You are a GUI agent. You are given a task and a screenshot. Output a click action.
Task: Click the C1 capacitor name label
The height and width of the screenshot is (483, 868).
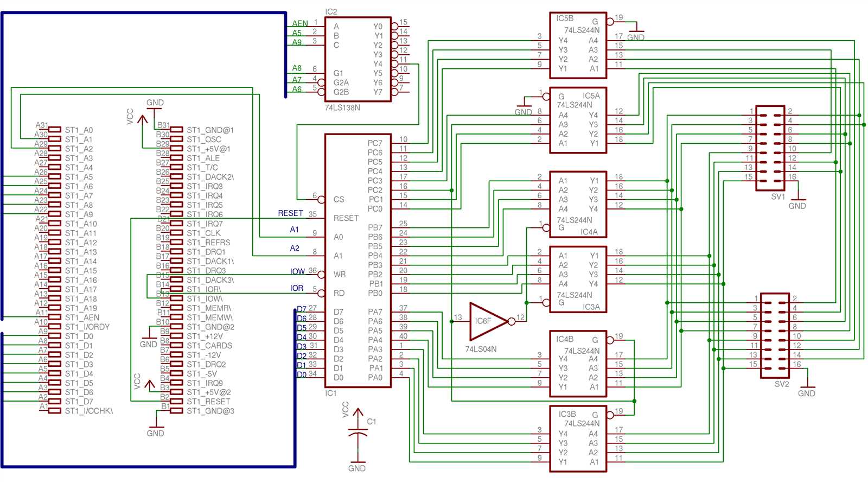tap(372, 421)
